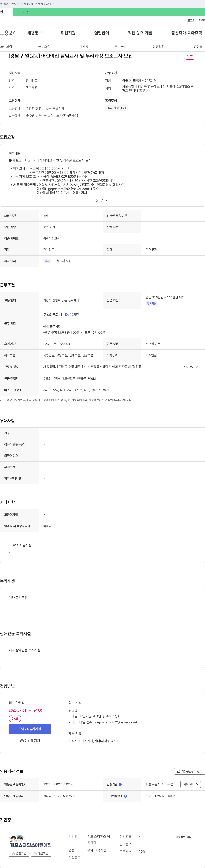Open the 직업 능력 개발 menu
This screenshot has height=868, width=205.
click(140, 33)
